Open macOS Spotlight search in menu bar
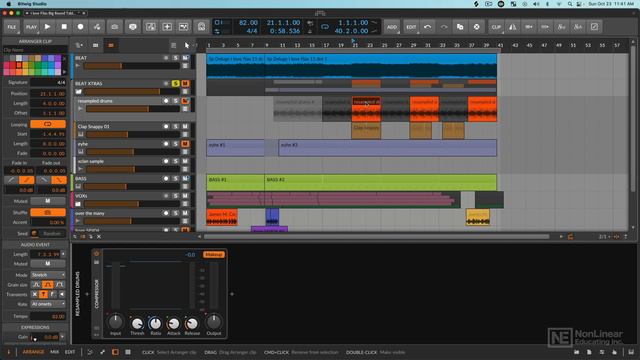 pyautogui.click(x=569, y=4)
